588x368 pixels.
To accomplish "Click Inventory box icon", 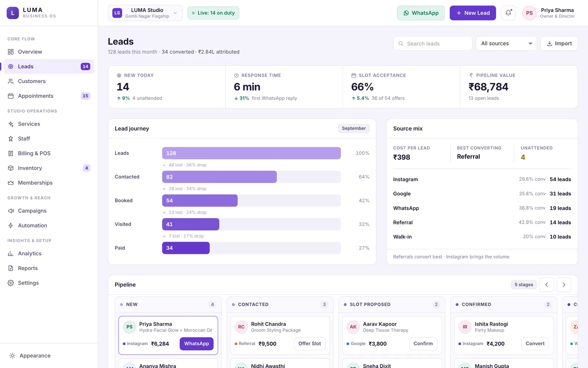I will tap(11, 168).
